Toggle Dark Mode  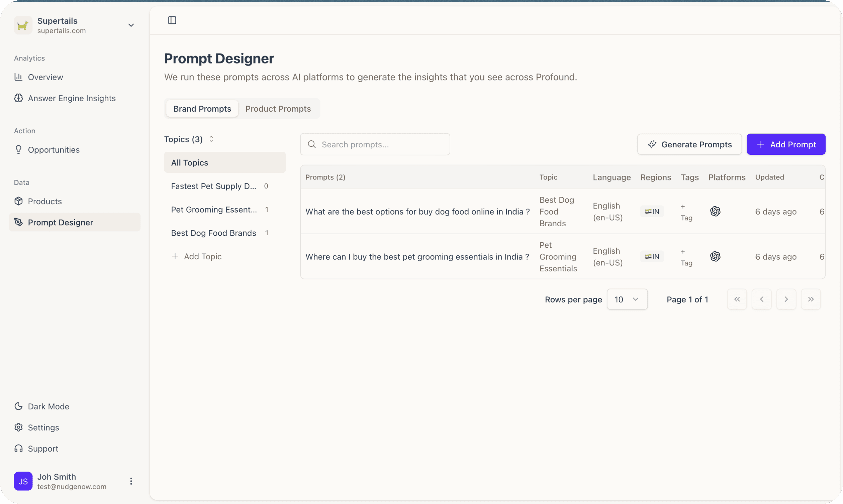18,406
